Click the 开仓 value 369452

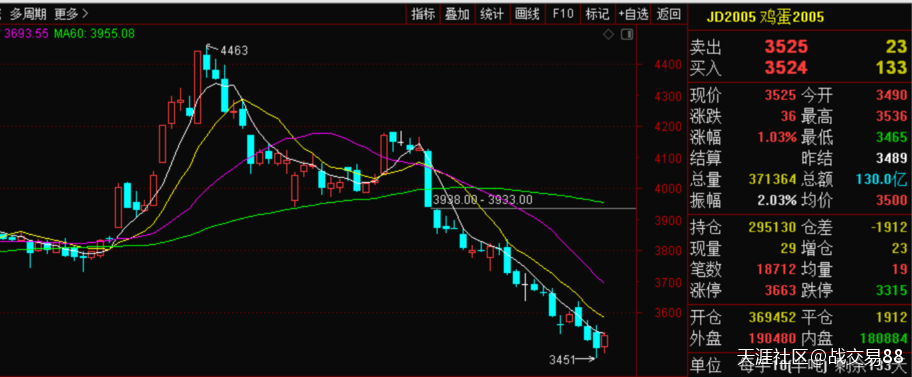[x=772, y=318]
